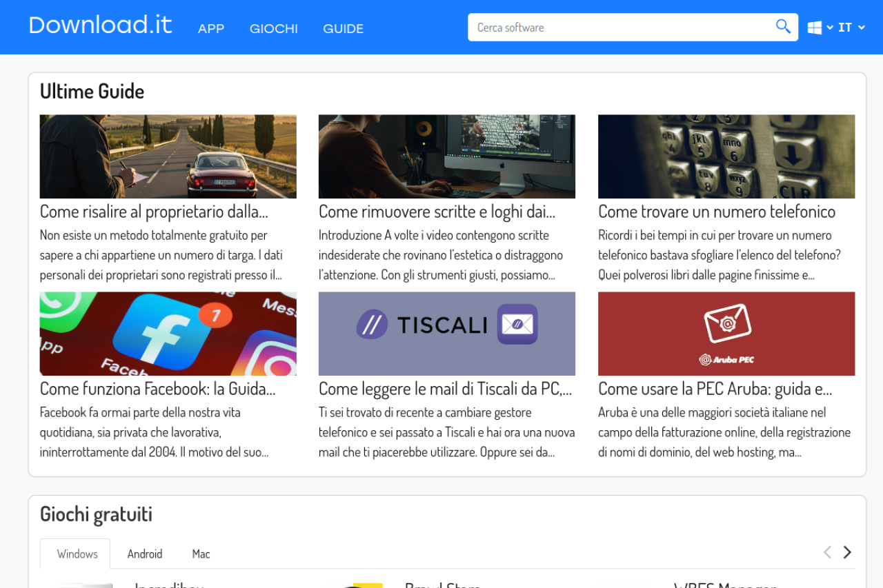
Task: Open the Facebook app icons guide thumbnail
Action: (168, 334)
